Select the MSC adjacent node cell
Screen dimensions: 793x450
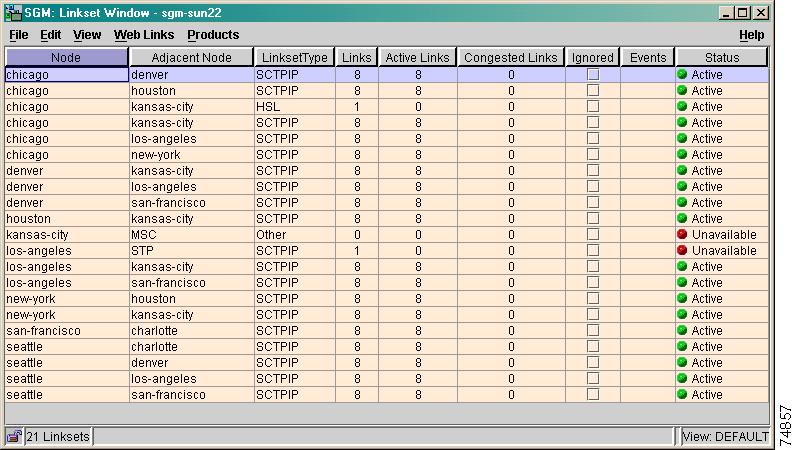coord(192,235)
